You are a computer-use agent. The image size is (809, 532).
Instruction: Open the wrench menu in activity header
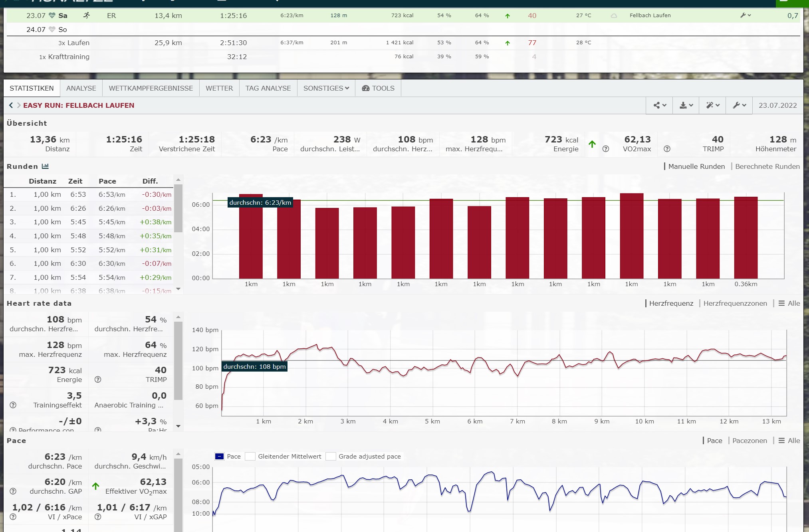tap(739, 105)
